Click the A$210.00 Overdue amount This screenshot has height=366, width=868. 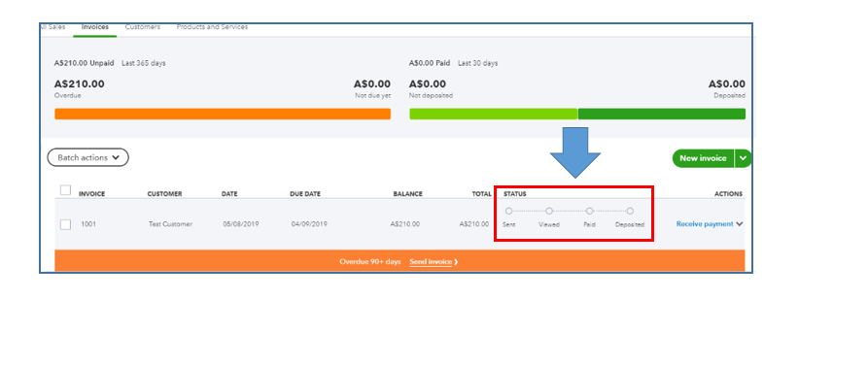click(79, 84)
